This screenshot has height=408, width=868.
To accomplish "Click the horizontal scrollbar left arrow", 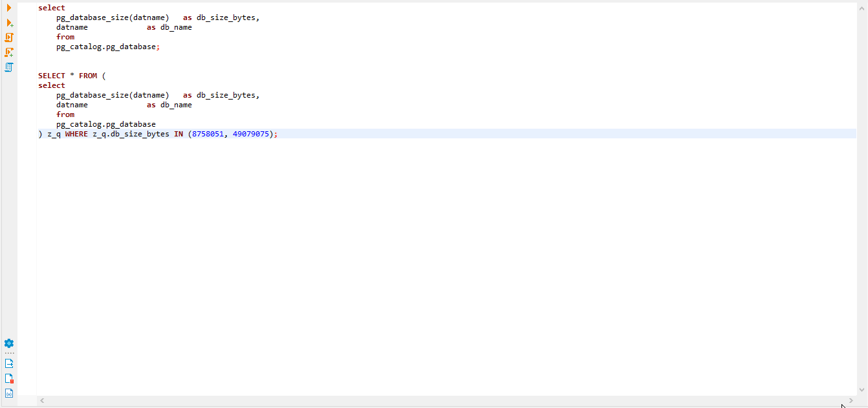I will (x=42, y=400).
